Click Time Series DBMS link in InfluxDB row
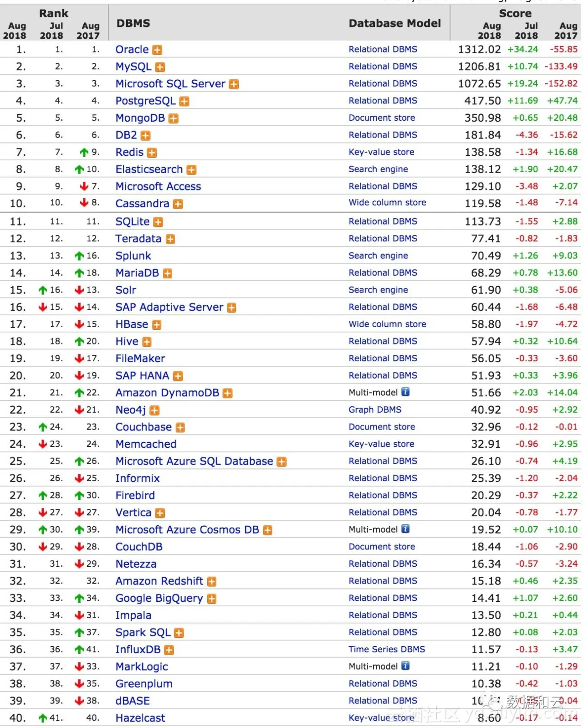 387,650
